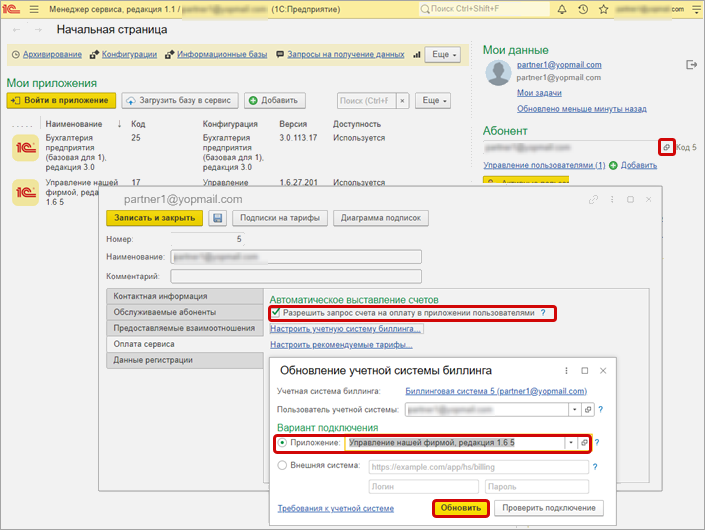This screenshot has height=530, width=705.
Task: Open Конфигурации link
Action: tap(129, 54)
